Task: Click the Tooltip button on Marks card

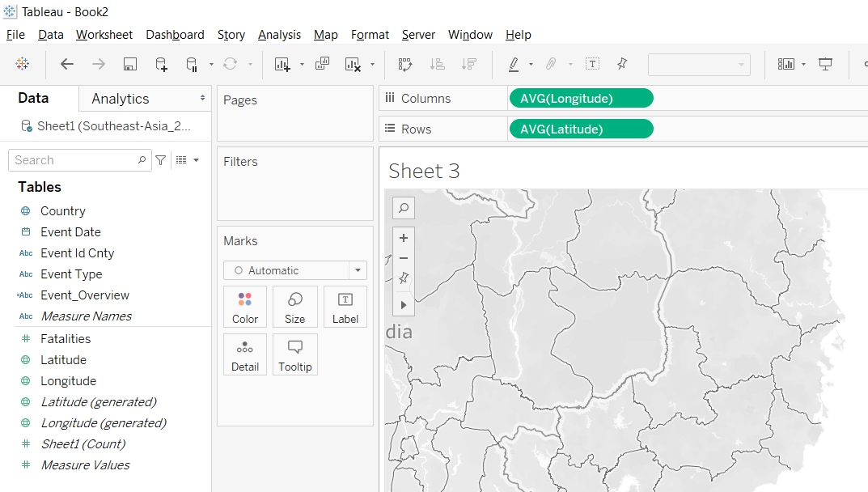Action: (x=294, y=354)
